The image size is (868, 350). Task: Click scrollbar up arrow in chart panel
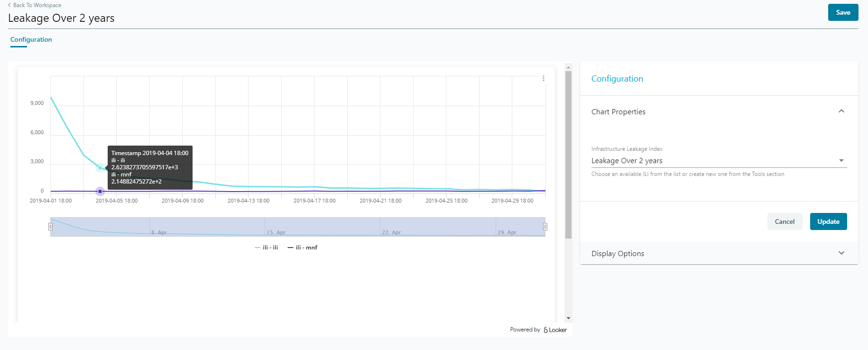568,67
